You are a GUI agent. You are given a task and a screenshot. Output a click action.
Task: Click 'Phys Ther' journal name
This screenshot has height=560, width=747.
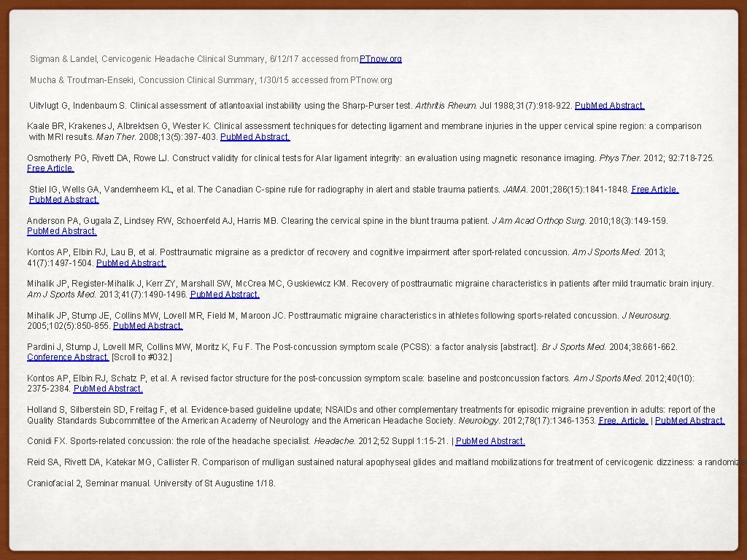(x=620, y=158)
